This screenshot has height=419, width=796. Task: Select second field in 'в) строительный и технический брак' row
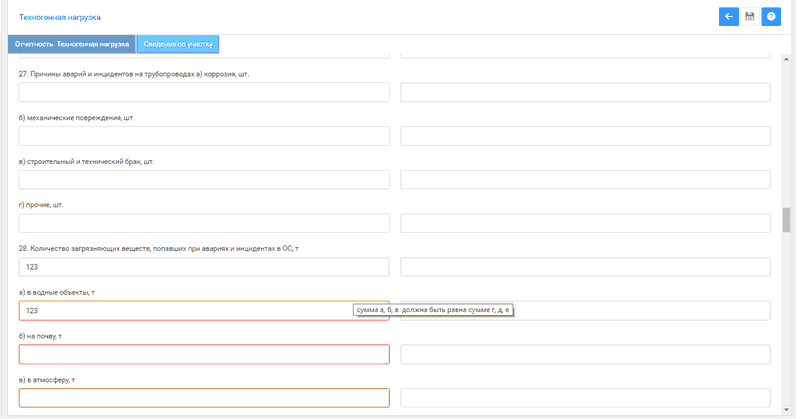point(585,180)
